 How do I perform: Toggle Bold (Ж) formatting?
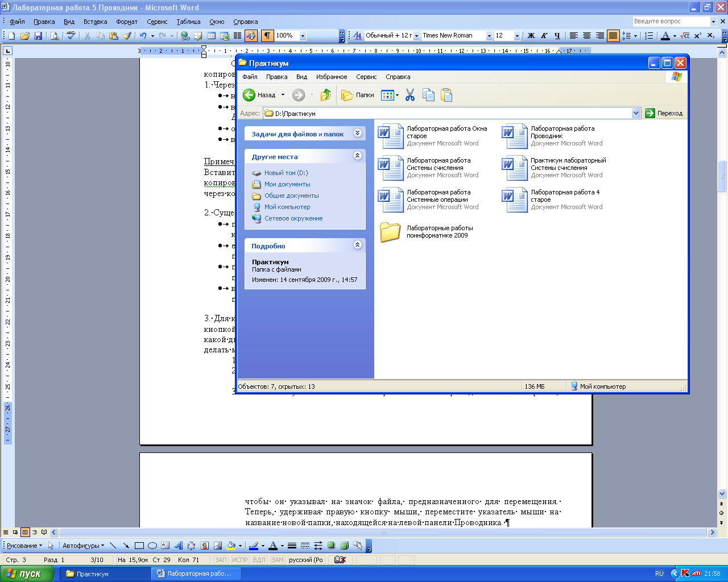(x=531, y=36)
